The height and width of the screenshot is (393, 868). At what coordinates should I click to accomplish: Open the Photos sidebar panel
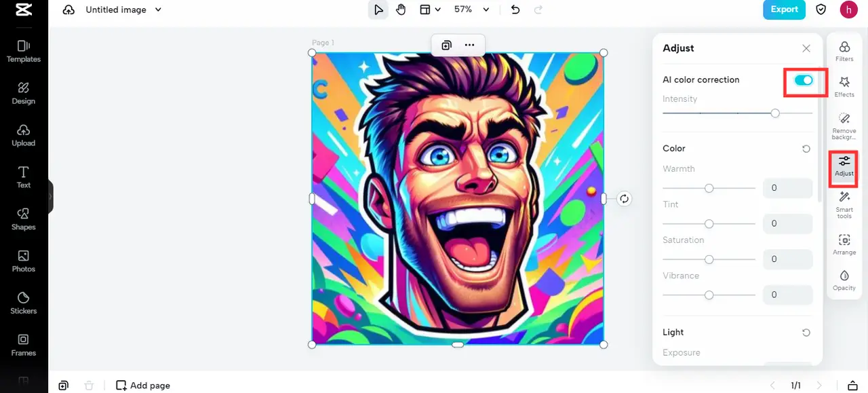tap(24, 261)
